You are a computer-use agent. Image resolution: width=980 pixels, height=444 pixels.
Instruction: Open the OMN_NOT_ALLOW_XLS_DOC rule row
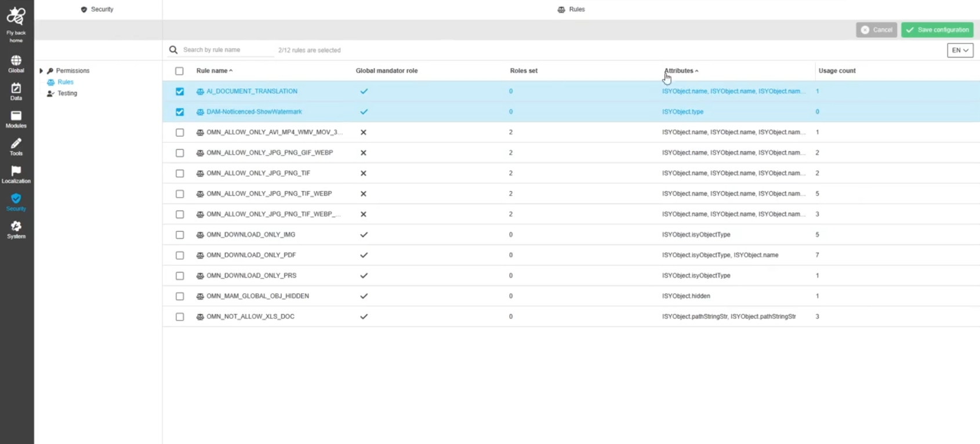pos(251,316)
